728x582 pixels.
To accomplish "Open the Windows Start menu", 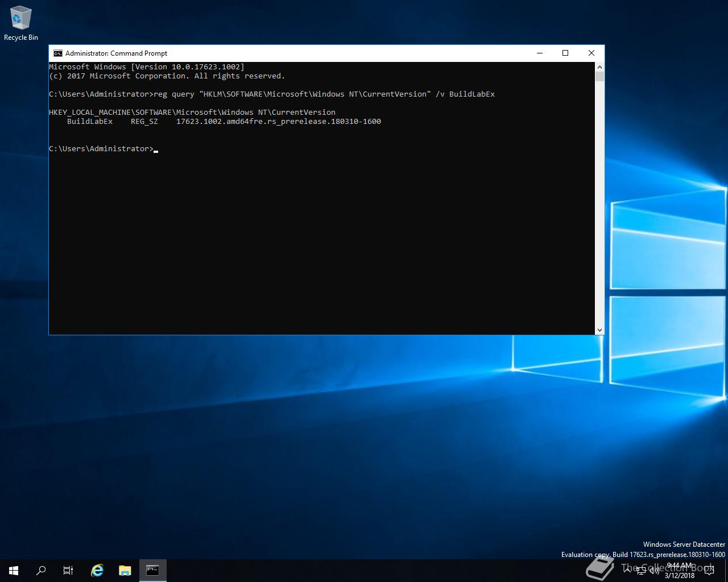I will click(14, 571).
